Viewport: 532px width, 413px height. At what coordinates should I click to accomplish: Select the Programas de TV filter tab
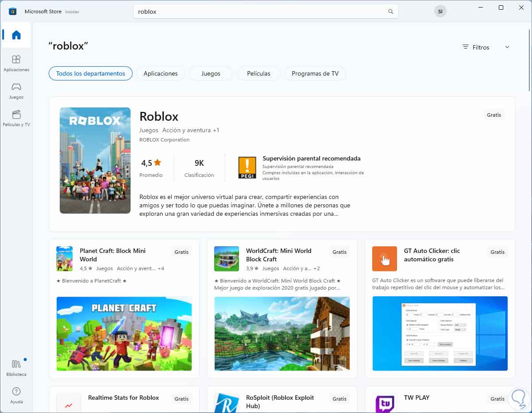pyautogui.click(x=315, y=73)
